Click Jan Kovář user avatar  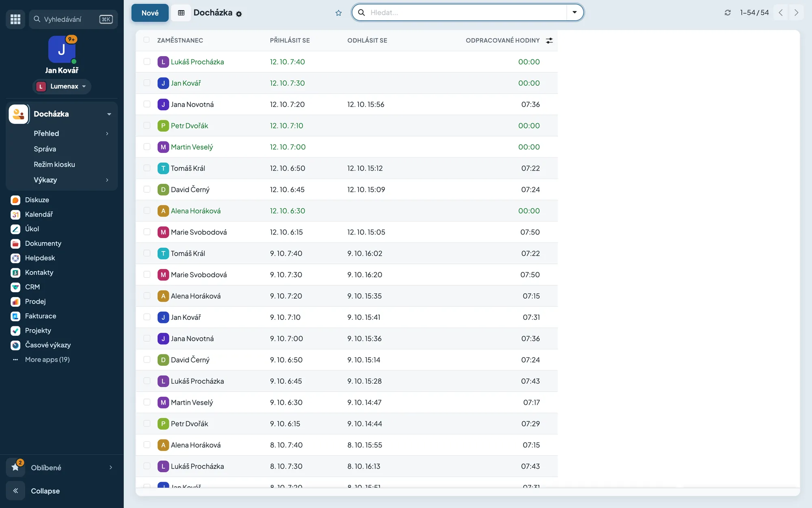(x=62, y=50)
